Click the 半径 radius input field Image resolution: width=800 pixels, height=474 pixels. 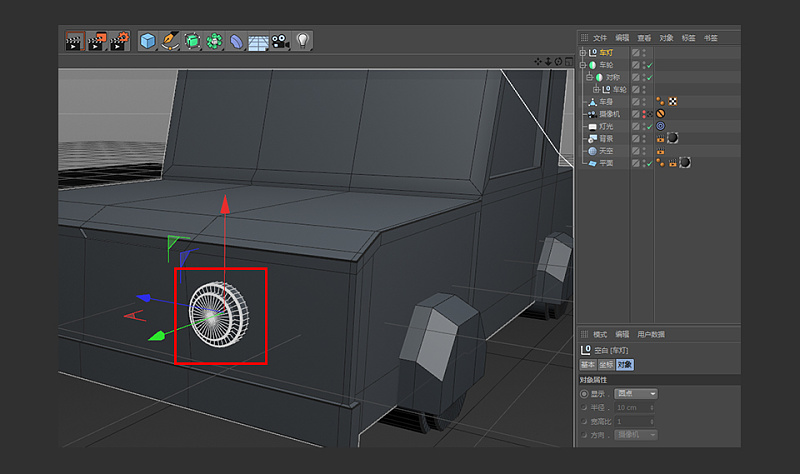click(x=632, y=408)
